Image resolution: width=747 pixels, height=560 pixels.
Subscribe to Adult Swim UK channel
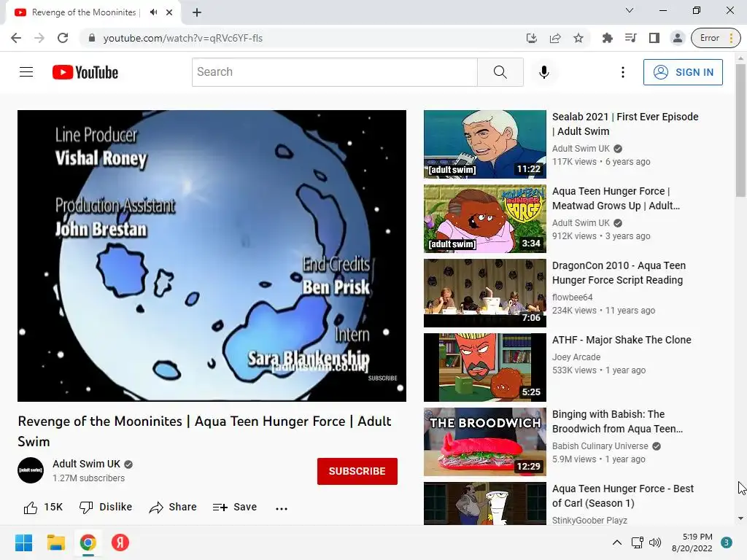coord(357,471)
